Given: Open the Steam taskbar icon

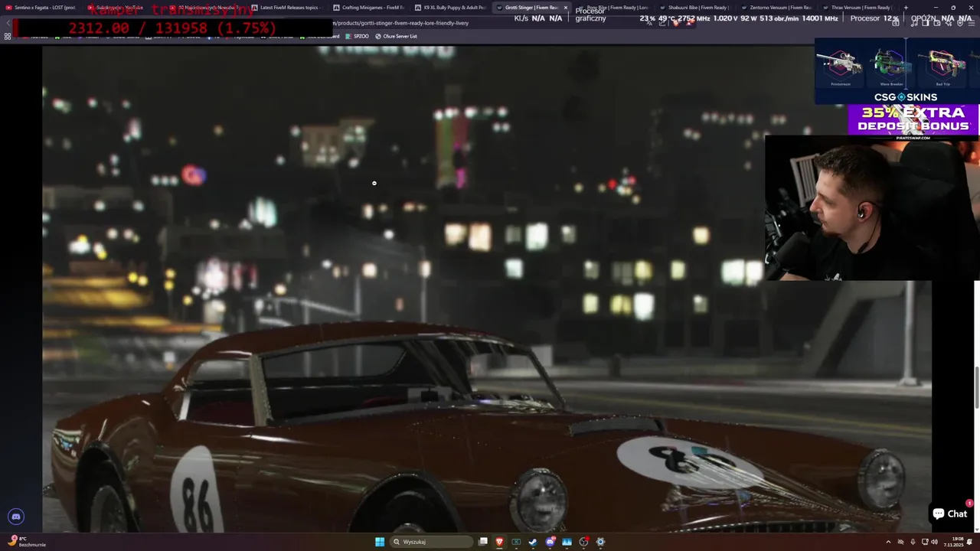Looking at the screenshot, I should (533, 542).
